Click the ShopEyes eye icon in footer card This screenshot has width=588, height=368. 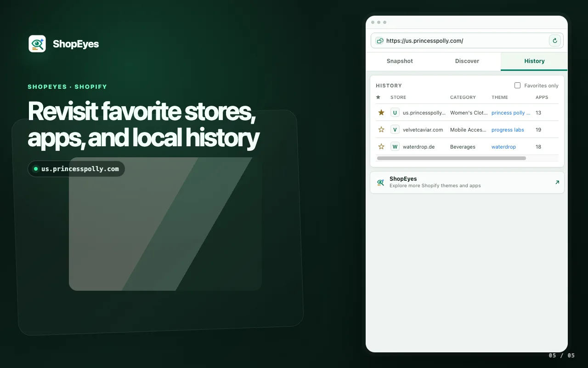(x=380, y=183)
